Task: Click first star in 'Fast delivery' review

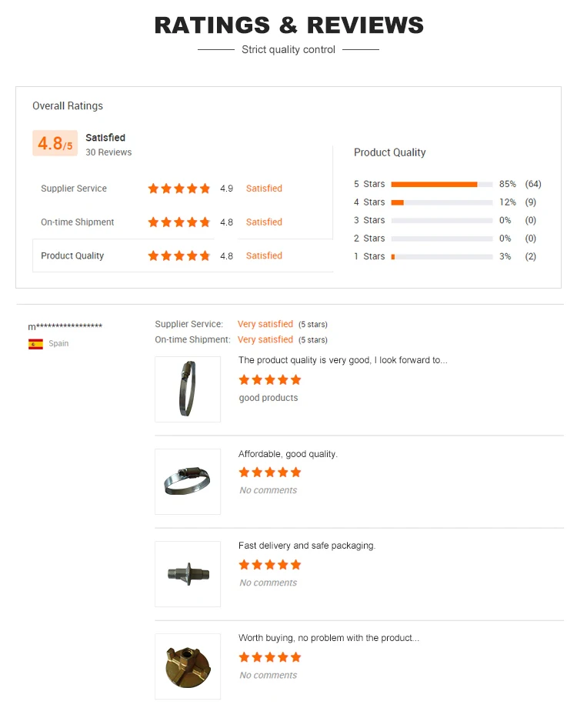Action: (245, 564)
